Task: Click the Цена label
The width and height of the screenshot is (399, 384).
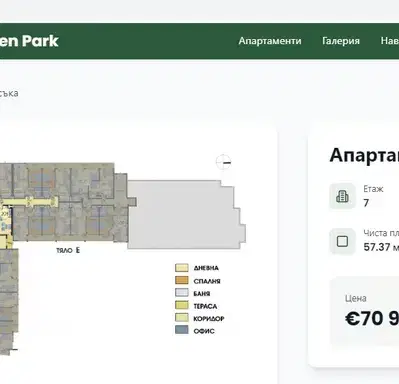Action: coord(356,298)
